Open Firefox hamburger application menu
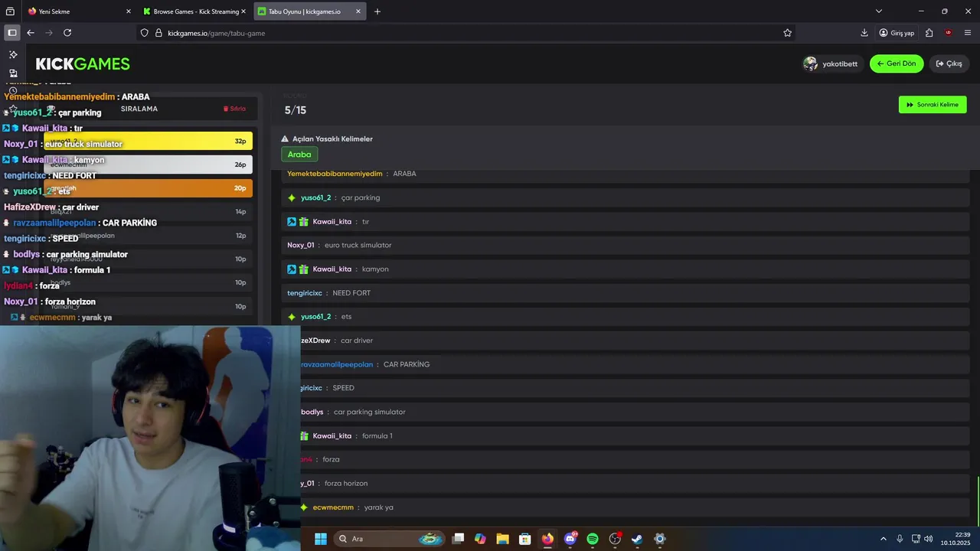This screenshot has height=551, width=980. pyautogui.click(x=968, y=33)
